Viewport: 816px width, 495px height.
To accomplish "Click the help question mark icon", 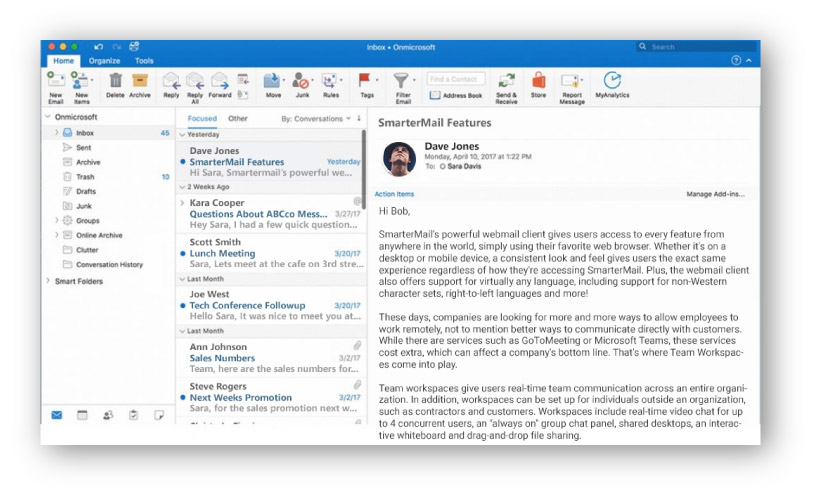I will [736, 60].
